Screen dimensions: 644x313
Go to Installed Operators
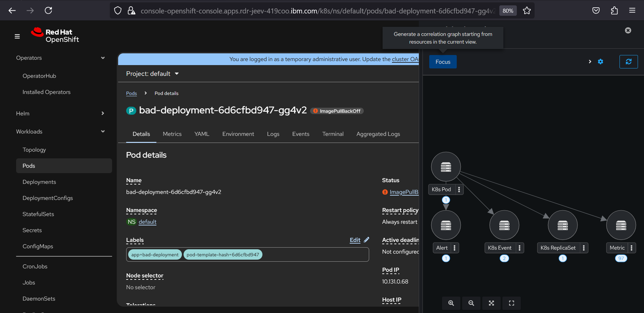(47, 92)
